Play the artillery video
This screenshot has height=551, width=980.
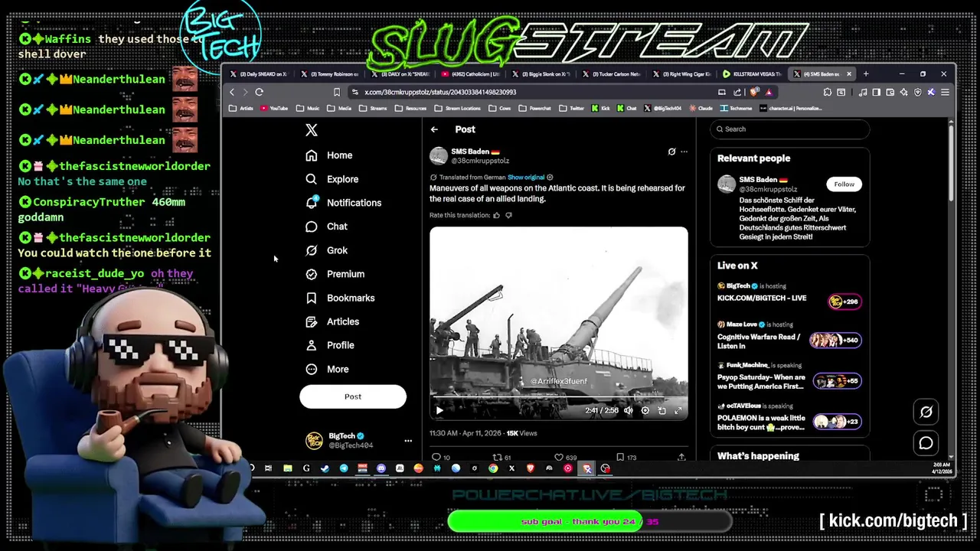pos(439,410)
